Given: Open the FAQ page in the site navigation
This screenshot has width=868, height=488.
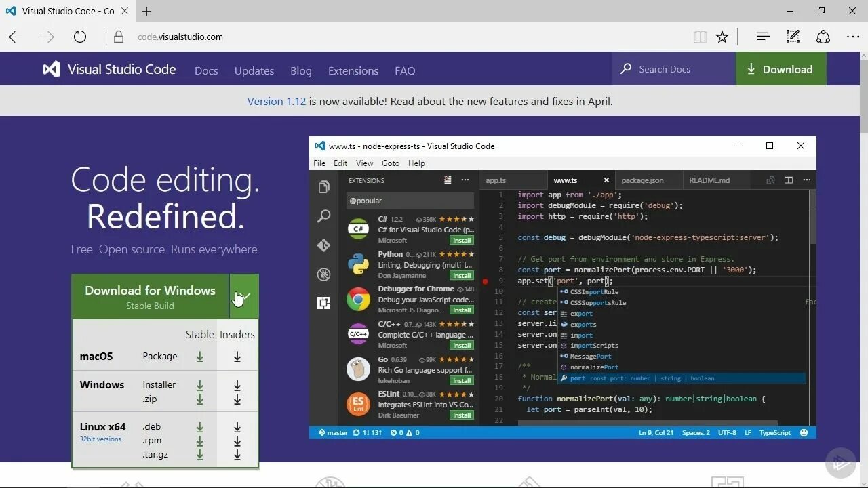Looking at the screenshot, I should coord(405,70).
